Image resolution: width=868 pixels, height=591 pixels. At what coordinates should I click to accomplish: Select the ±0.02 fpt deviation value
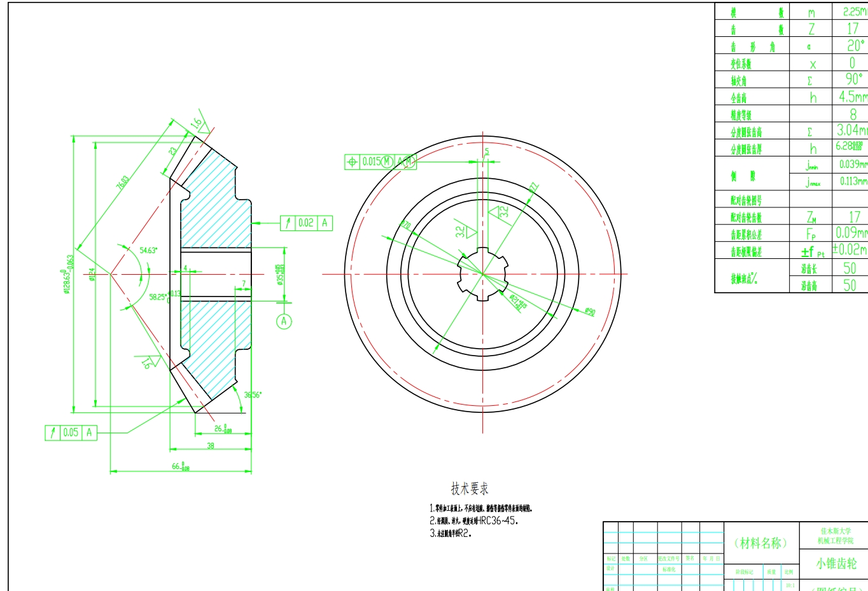pyautogui.click(x=850, y=249)
